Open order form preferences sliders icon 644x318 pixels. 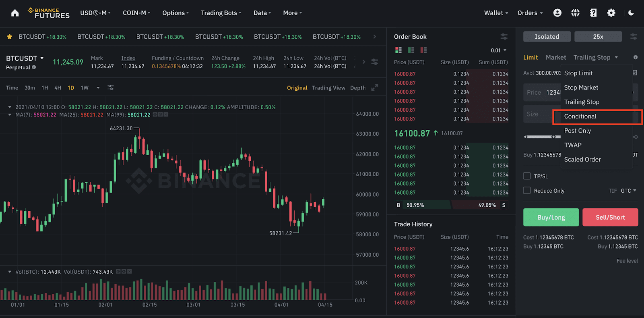pyautogui.click(x=634, y=37)
